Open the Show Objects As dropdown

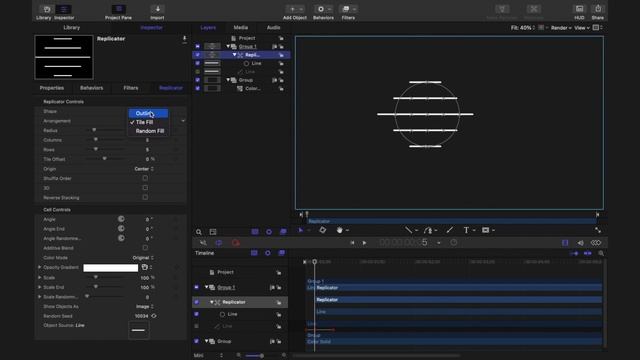click(x=144, y=307)
